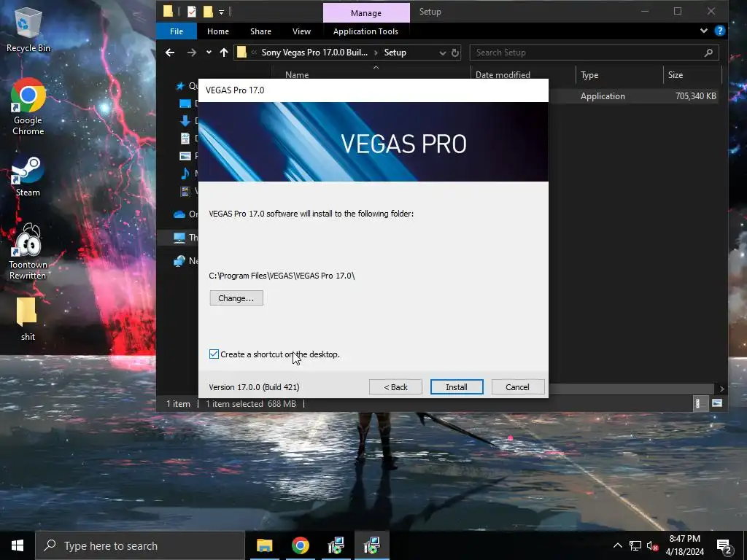747x560 pixels.
Task: Click the Explorer back arrow
Action: tap(170, 52)
